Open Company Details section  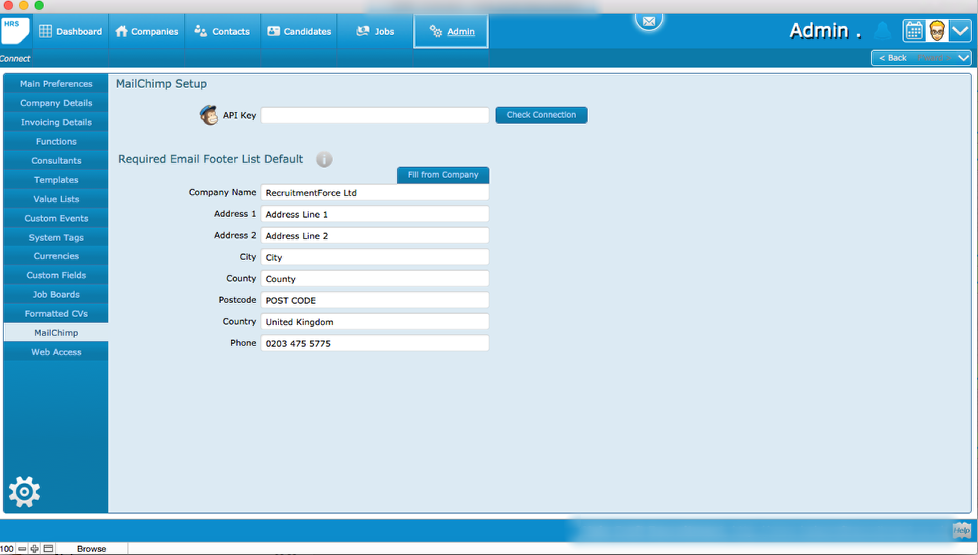tap(56, 103)
